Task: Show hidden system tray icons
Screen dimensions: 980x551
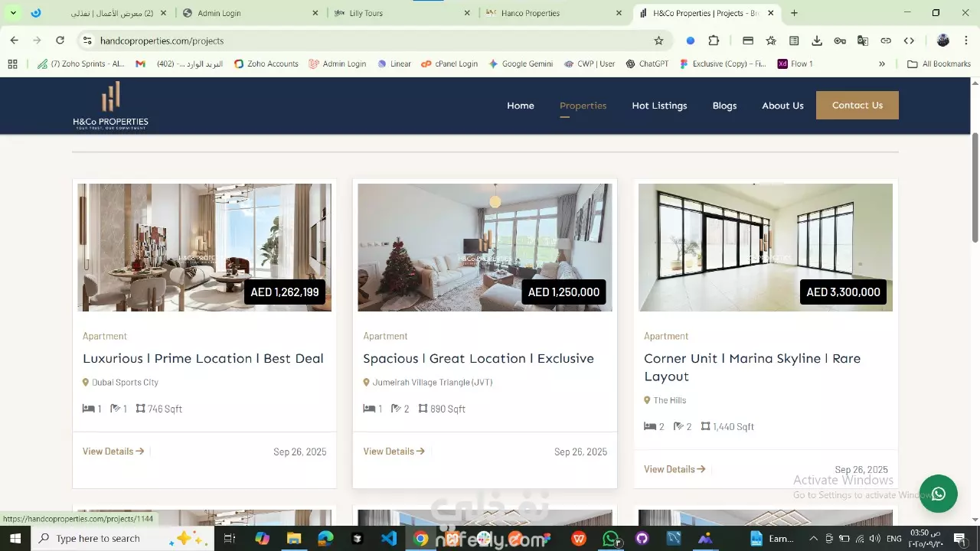Action: point(813,539)
